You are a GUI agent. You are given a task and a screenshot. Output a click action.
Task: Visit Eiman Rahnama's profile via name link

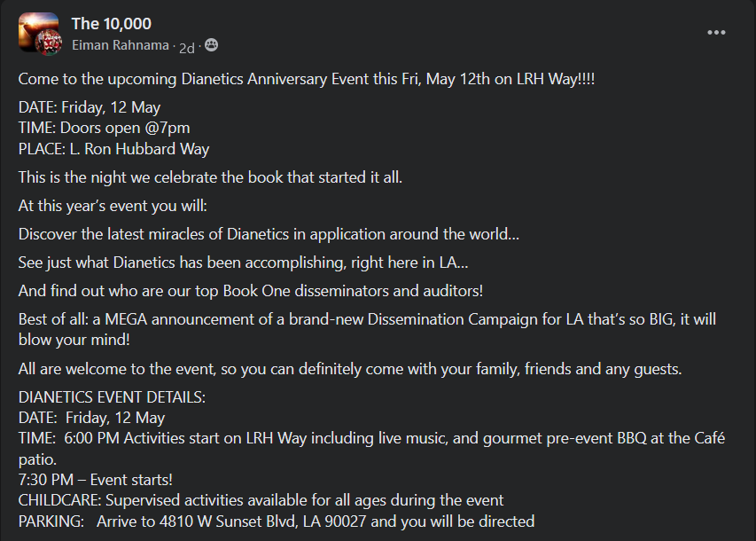coord(121,45)
